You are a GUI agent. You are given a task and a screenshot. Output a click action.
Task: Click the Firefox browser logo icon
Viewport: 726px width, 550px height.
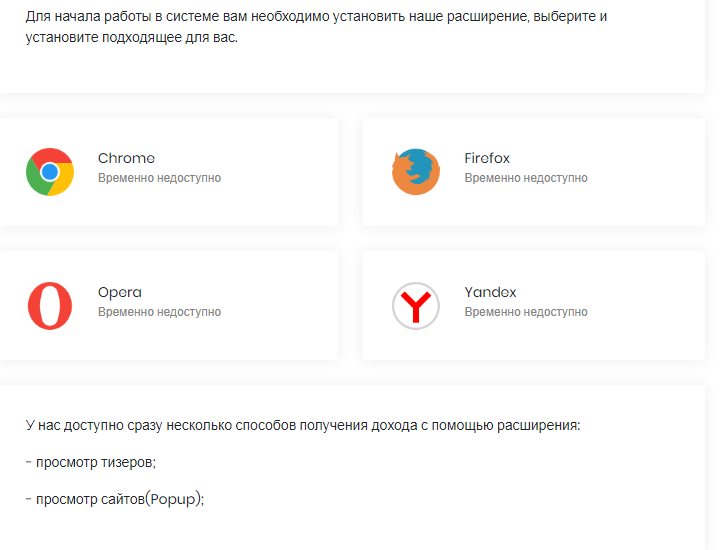pyautogui.click(x=416, y=171)
